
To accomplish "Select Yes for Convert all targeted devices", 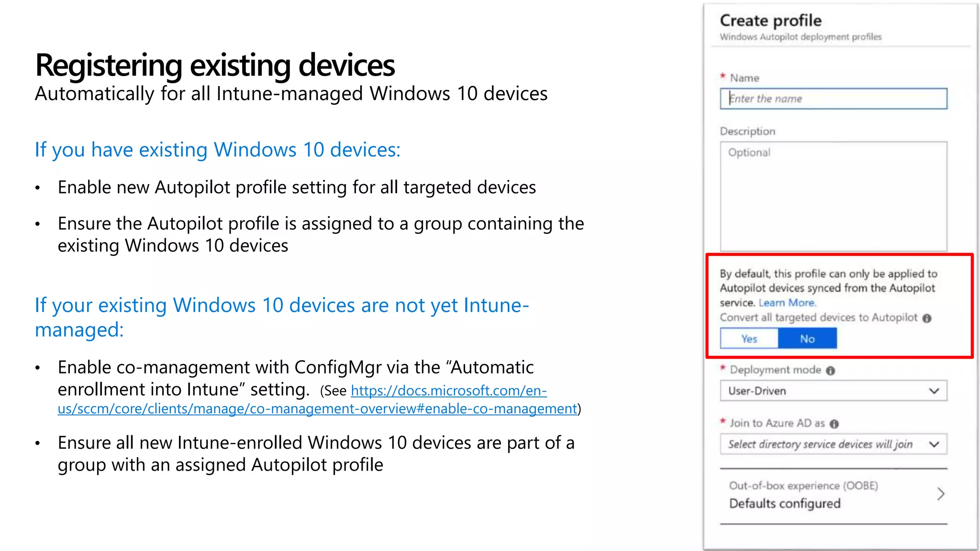I will (749, 339).
